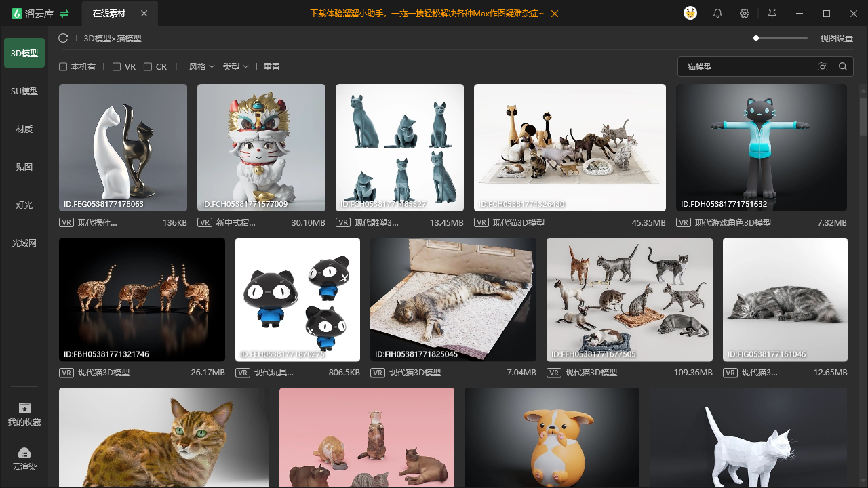Image resolution: width=868 pixels, height=488 pixels.
Task: Click the orange 下载体验溜溜小助手 banner link
Action: [427, 14]
